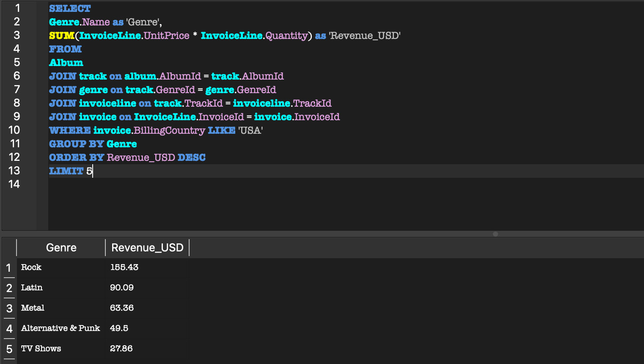644x364 pixels.
Task: Place cursor on empty editor line 14
Action: [x=346, y=185]
